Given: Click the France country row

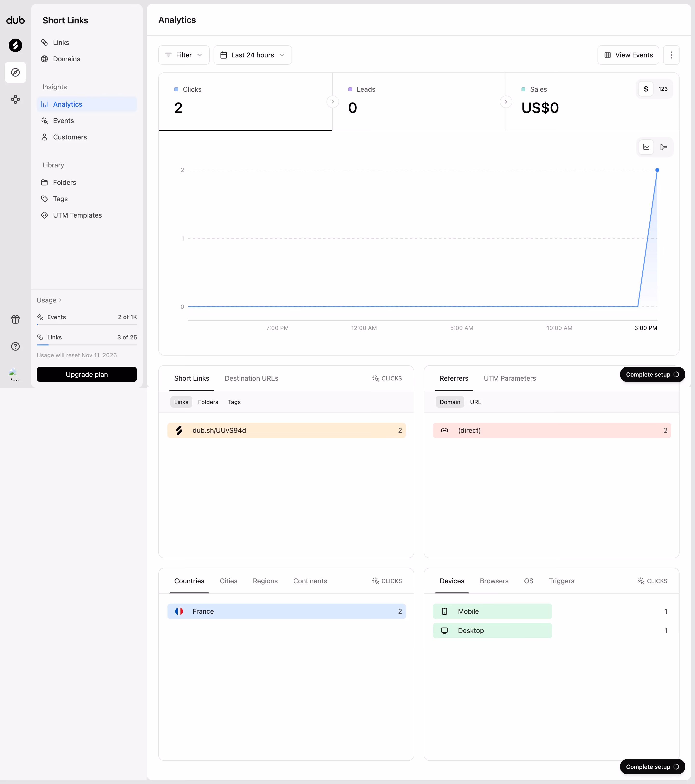Looking at the screenshot, I should tap(287, 612).
